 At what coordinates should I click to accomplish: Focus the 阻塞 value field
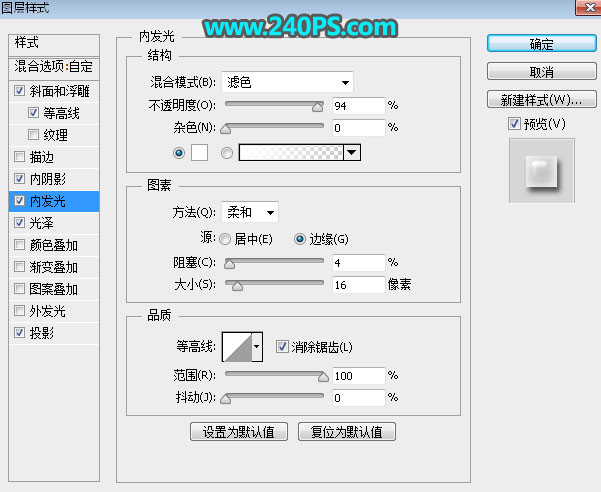click(x=358, y=262)
